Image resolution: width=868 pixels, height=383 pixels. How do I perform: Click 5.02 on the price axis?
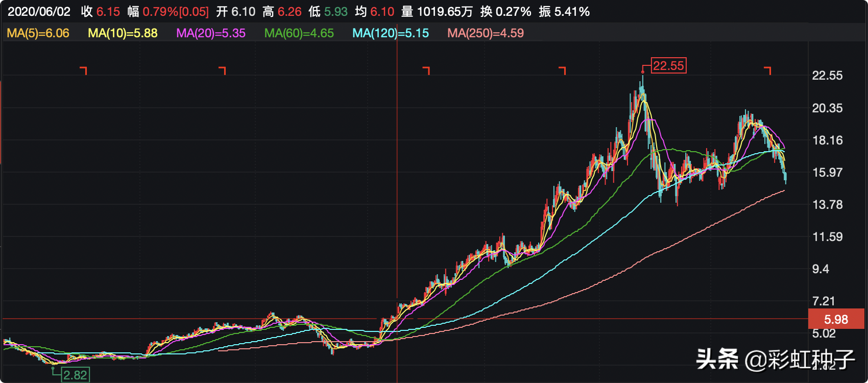tap(824, 333)
